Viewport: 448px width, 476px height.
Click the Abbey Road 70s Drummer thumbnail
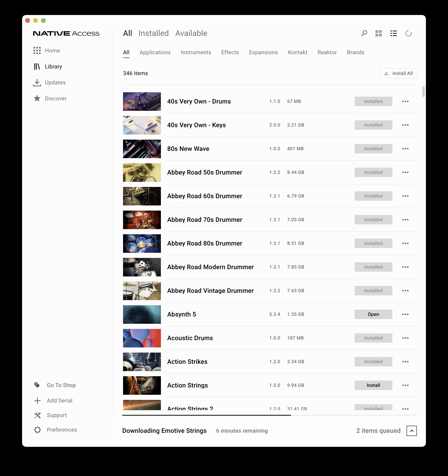click(x=142, y=220)
